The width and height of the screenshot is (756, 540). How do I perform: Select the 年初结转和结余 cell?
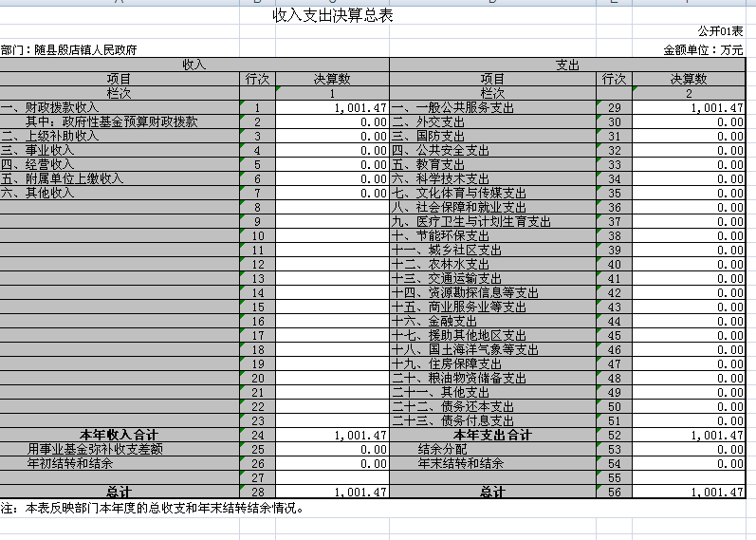120,463
